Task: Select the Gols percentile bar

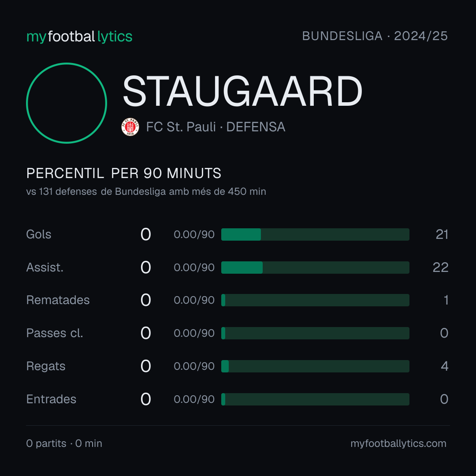Action: (315, 234)
